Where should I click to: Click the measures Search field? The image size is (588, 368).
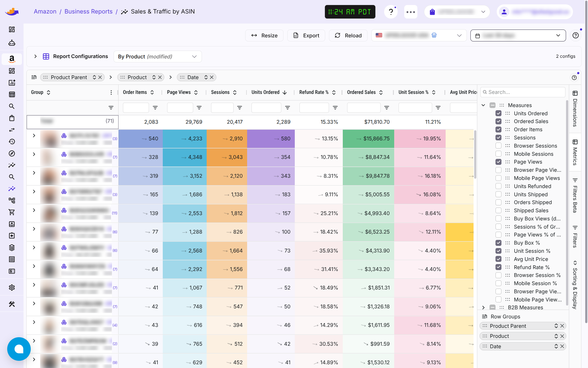523,92
